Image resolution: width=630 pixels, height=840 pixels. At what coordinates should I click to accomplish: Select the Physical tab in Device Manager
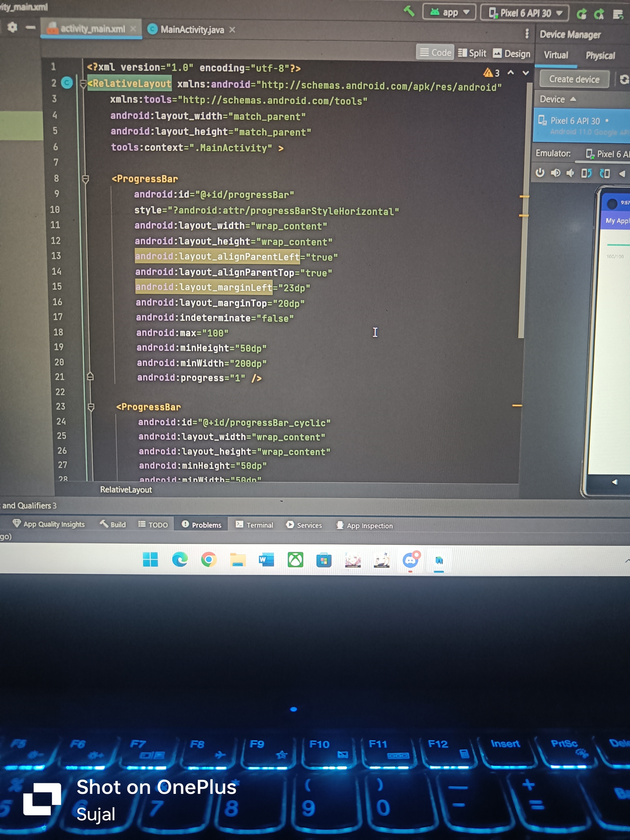pyautogui.click(x=600, y=56)
